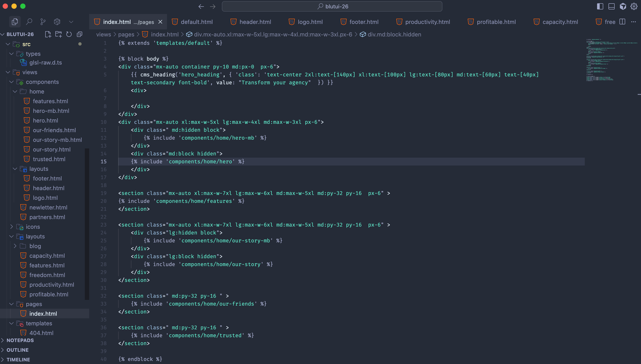
Task: Refresh the explorer file tree
Action: click(x=69, y=34)
